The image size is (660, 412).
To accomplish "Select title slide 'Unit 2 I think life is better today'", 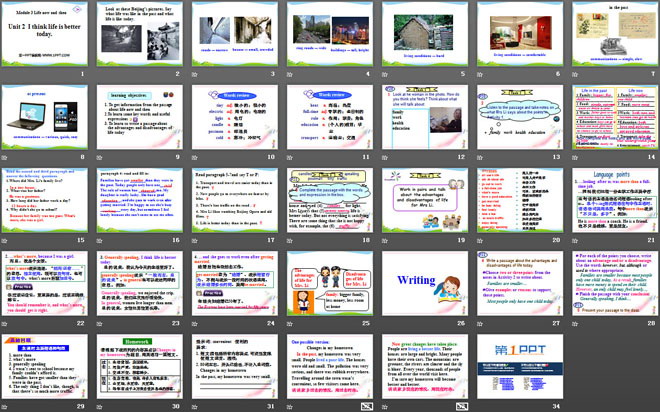I will tap(45, 34).
